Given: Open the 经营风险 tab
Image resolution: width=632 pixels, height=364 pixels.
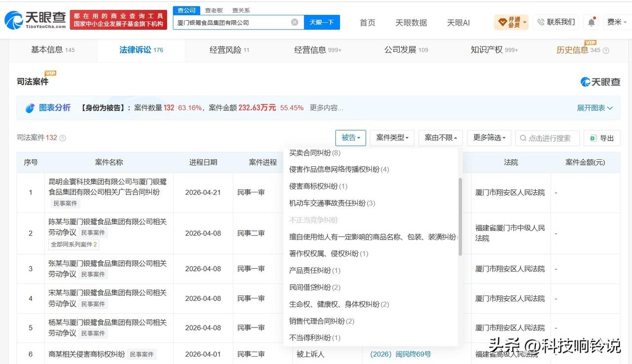Looking at the screenshot, I should tap(229, 50).
